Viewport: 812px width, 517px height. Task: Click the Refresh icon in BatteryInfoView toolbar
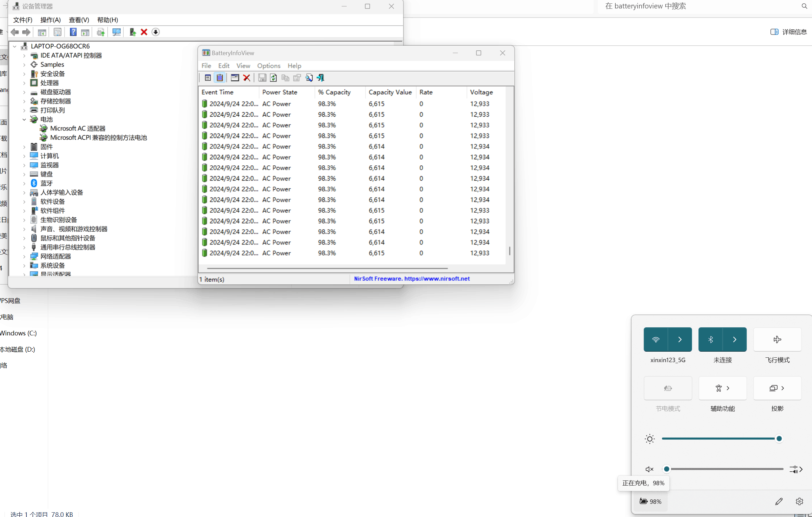click(x=273, y=78)
